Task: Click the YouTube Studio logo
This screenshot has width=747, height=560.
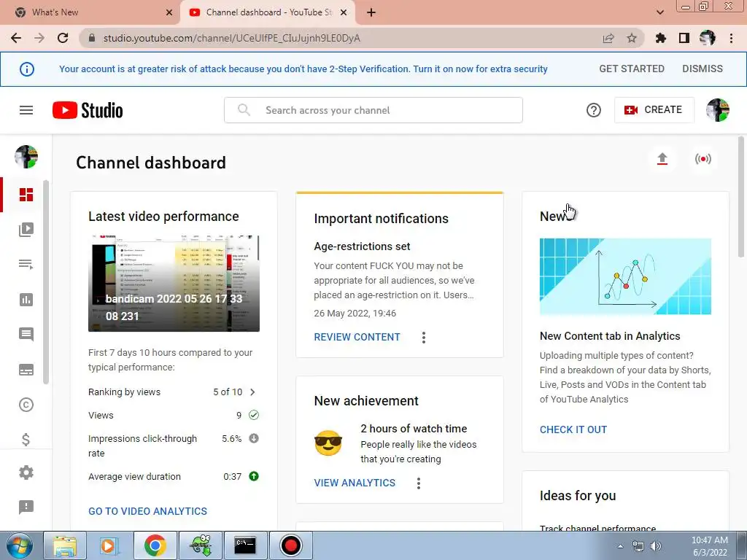Action: (88, 110)
